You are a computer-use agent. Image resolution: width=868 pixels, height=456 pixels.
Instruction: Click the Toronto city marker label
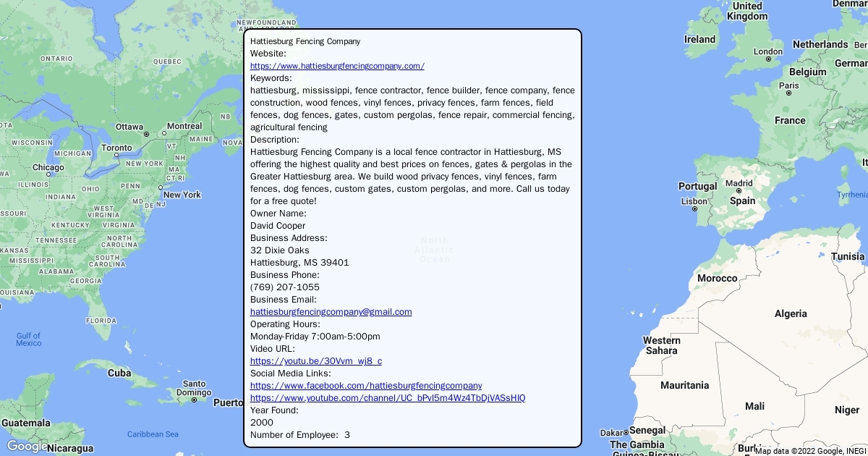[x=116, y=148]
